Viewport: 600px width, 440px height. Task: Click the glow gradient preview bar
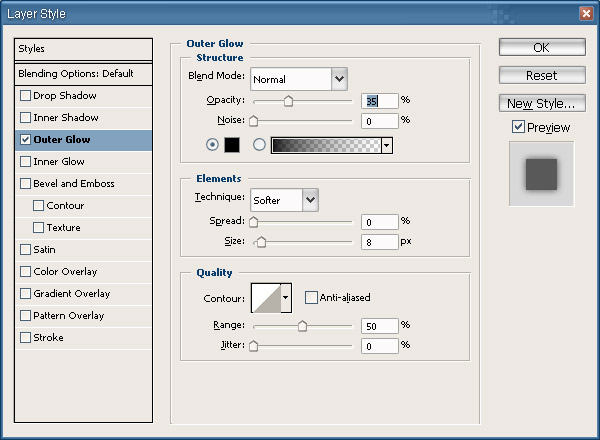(326, 145)
